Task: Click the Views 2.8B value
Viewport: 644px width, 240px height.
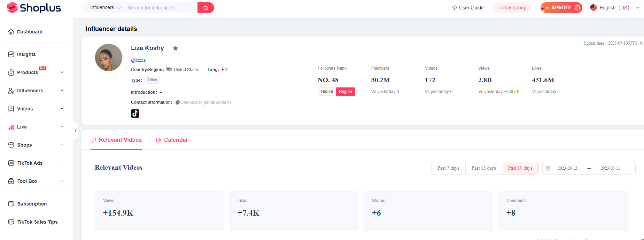Action: coord(485,80)
